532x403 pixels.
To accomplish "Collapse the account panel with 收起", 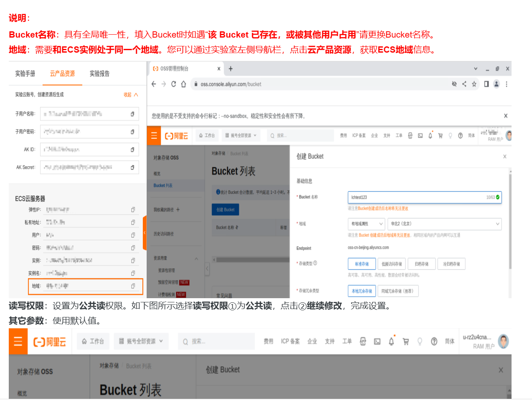I will pos(131,95).
